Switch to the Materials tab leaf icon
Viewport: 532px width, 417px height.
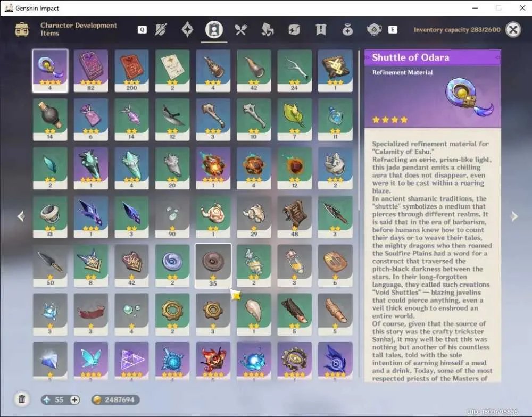click(x=268, y=29)
